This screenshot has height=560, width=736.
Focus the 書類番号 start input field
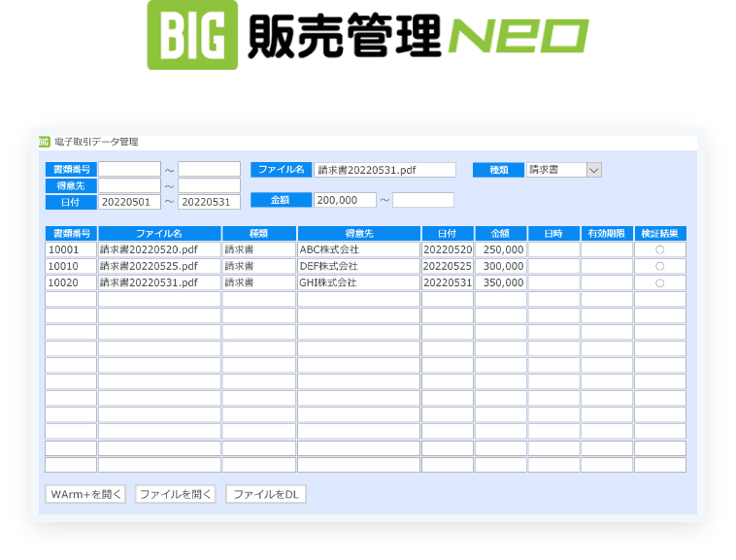point(129,169)
